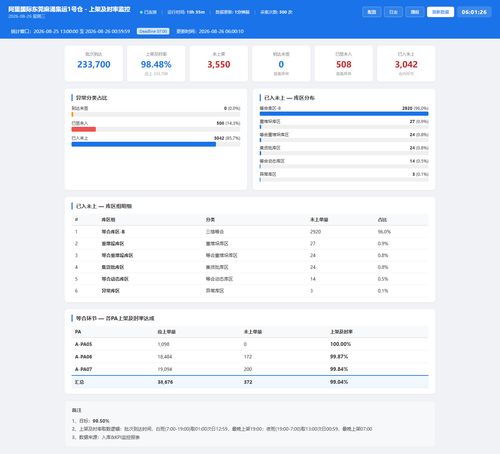Click the # column header in detail table
This screenshot has width=500, height=454.
[x=76, y=220]
